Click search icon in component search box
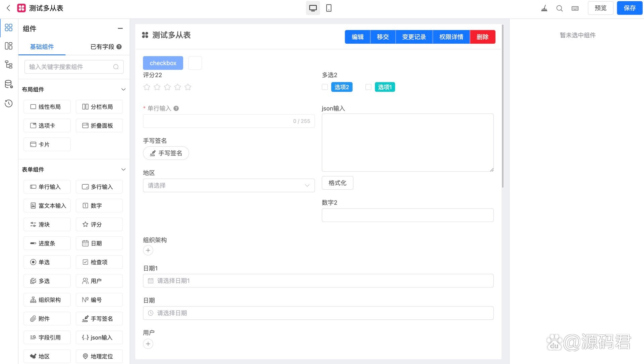 [116, 67]
